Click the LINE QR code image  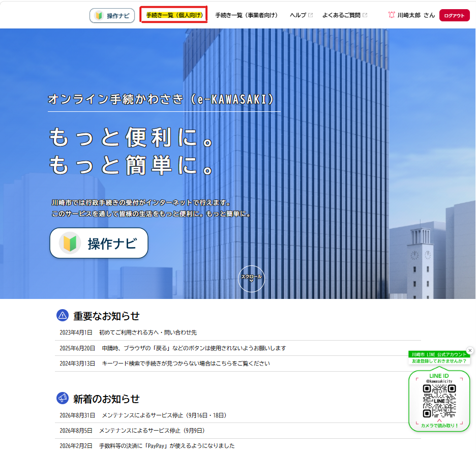[439, 401]
